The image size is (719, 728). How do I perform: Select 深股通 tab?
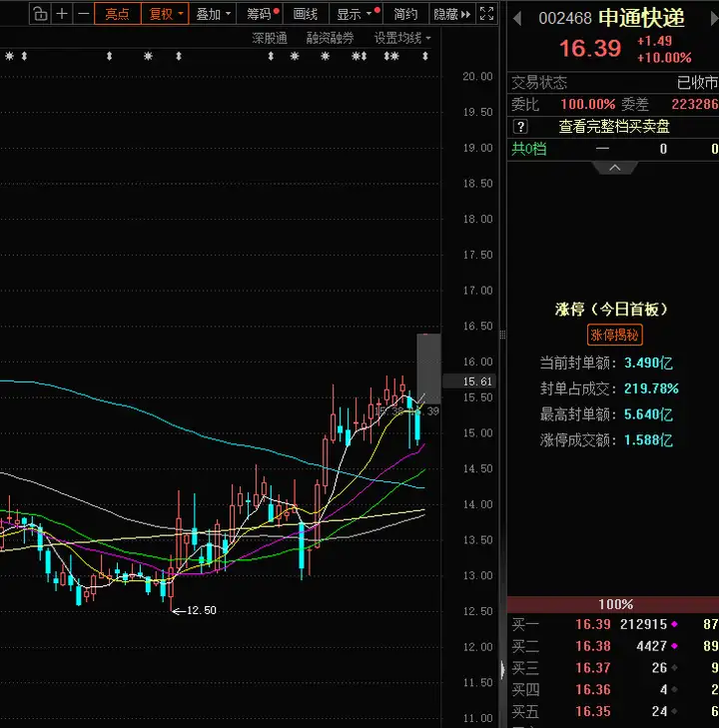pyautogui.click(x=270, y=38)
